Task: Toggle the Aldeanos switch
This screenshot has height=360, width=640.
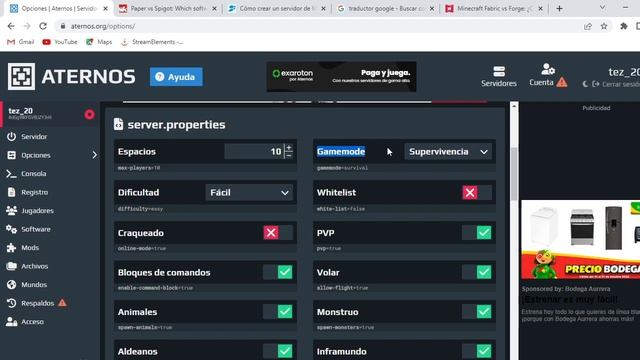Action: tap(278, 351)
